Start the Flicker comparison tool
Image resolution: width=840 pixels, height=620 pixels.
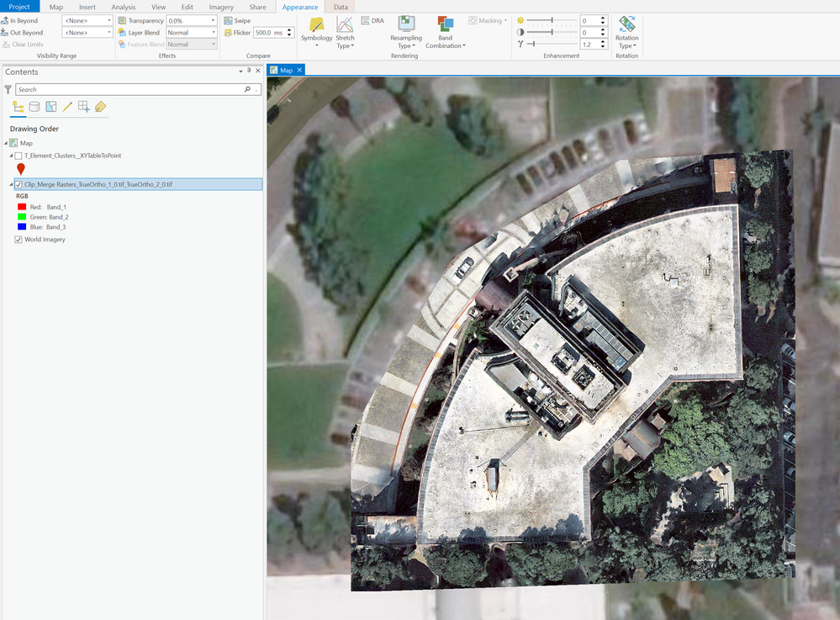click(x=238, y=32)
